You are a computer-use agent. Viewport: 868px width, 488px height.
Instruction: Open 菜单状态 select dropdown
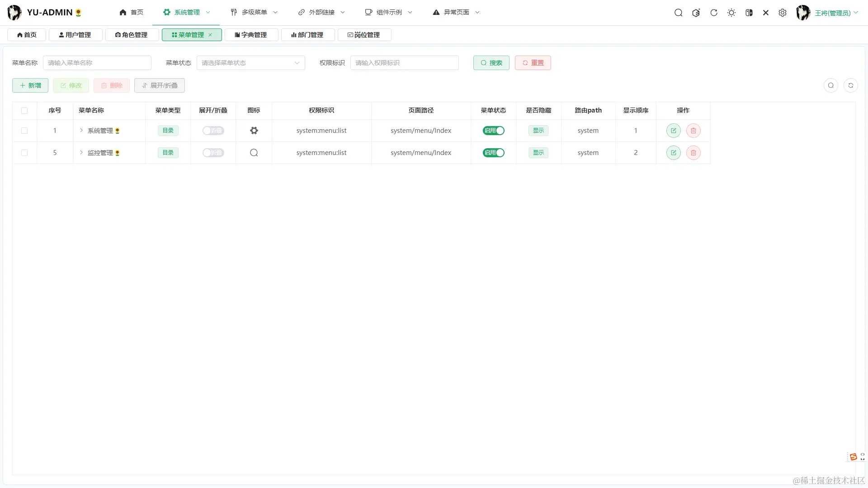[x=250, y=63]
